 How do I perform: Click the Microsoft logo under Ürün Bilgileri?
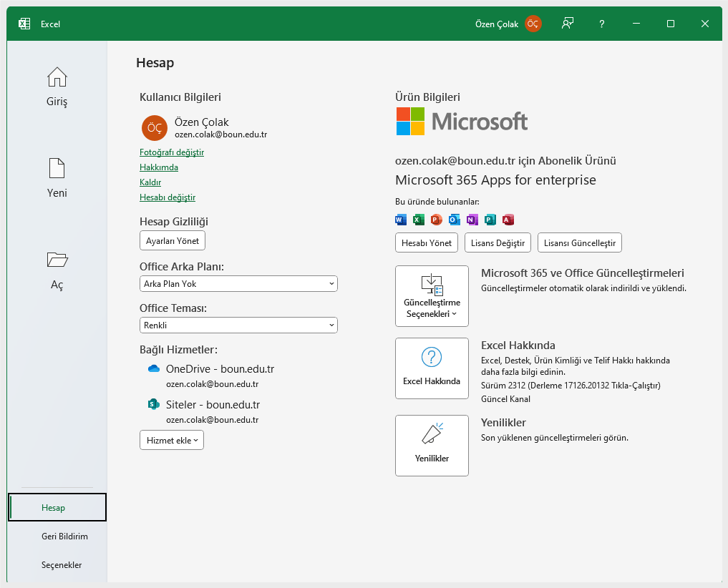pyautogui.click(x=462, y=122)
